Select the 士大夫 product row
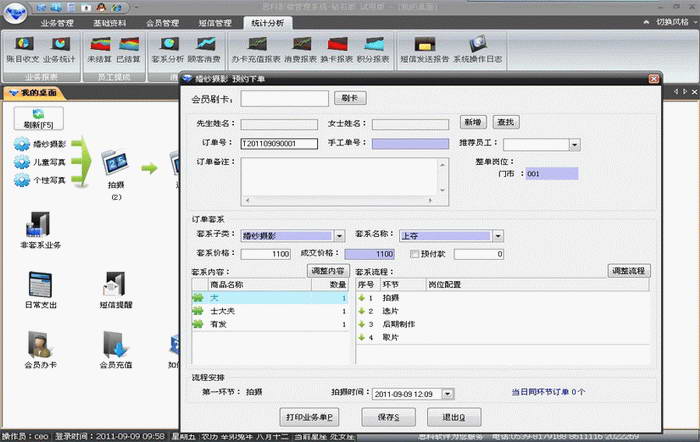Screen dimensions: 700x442 270,311
